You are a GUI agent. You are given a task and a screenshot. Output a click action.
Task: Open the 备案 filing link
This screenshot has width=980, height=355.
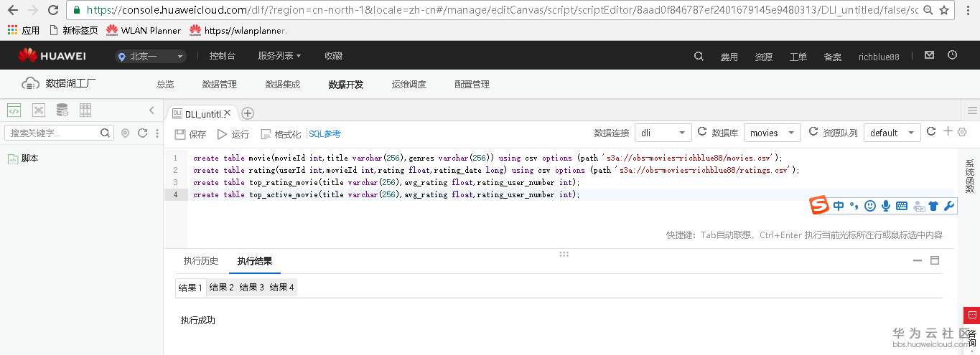833,57
